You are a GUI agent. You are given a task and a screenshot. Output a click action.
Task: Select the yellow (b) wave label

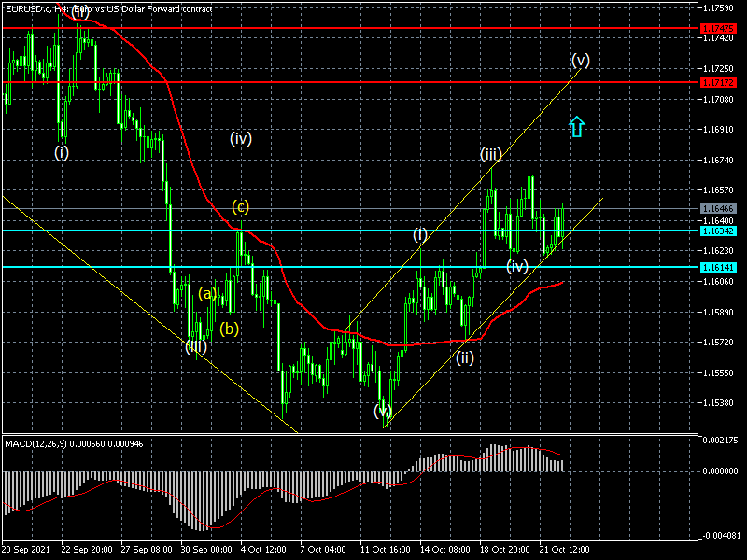coord(229,329)
